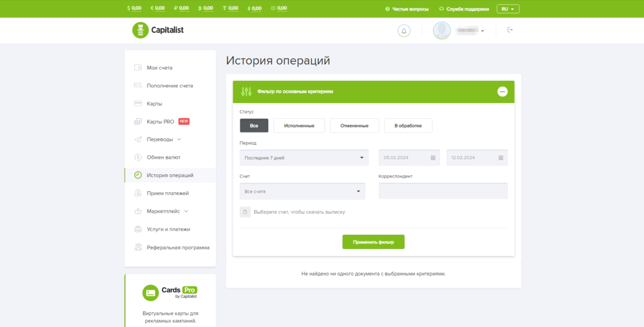This screenshot has height=327, width=644.
Task: Open 'Мои счета' in the sidebar
Action: tap(159, 68)
